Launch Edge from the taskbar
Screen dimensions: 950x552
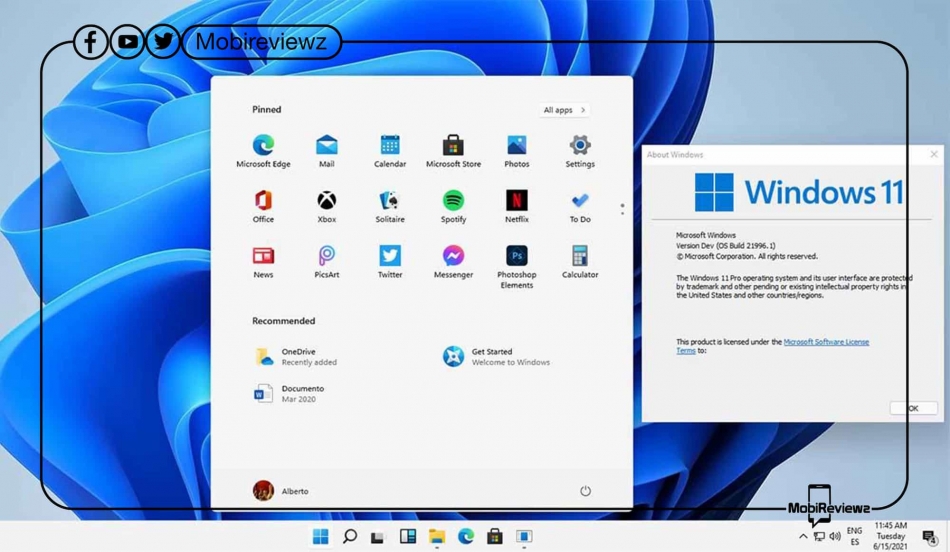[x=466, y=536]
